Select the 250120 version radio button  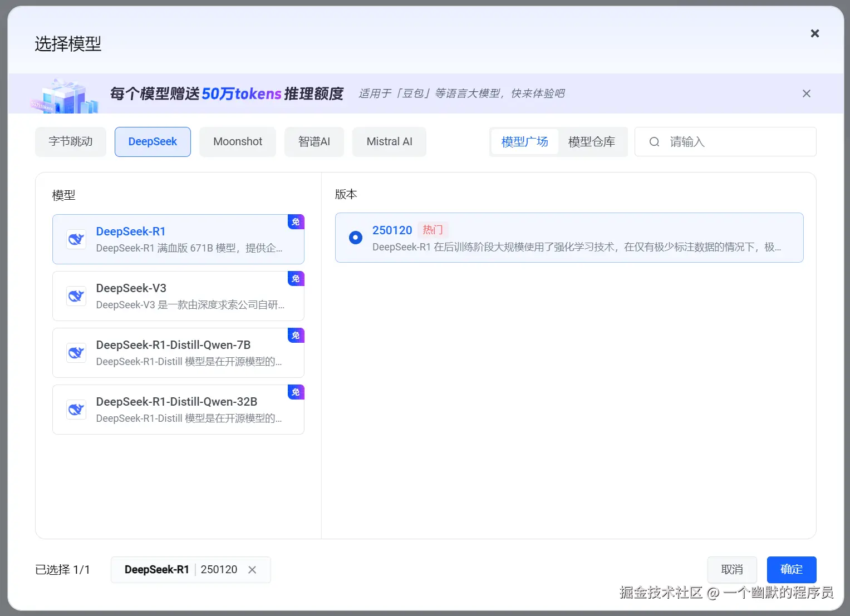tap(355, 238)
